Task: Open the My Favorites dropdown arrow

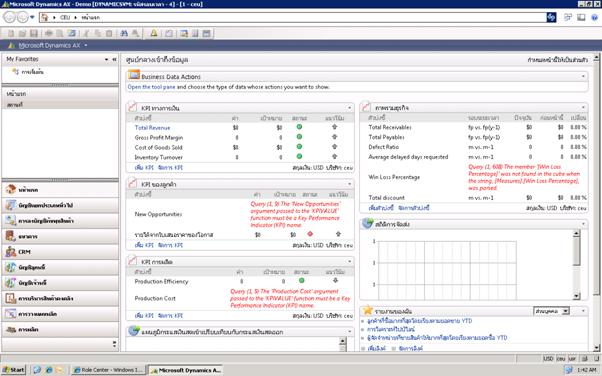Action: [106, 60]
